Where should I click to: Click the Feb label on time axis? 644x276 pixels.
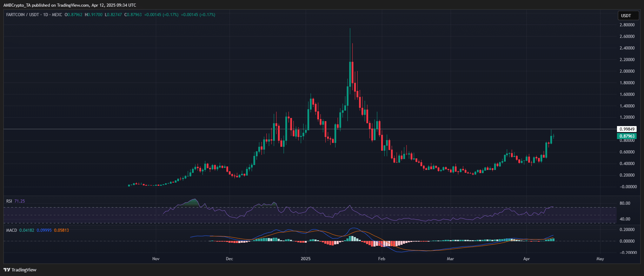pos(381,259)
